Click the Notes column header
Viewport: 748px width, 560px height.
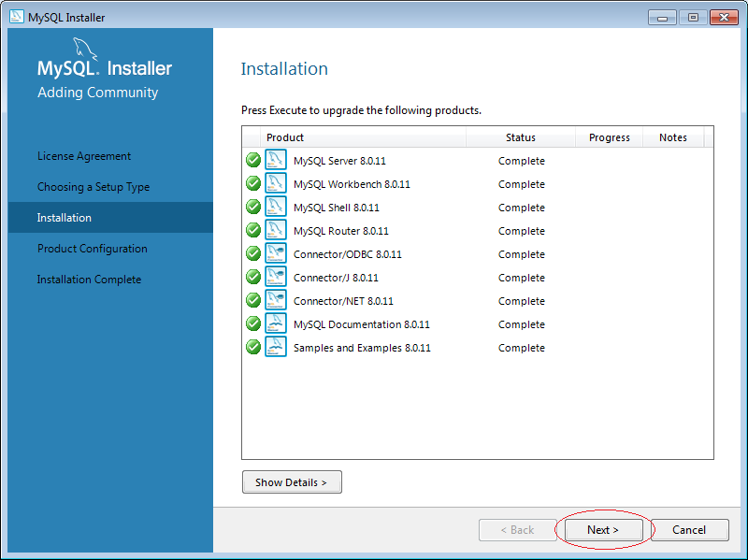point(673,137)
